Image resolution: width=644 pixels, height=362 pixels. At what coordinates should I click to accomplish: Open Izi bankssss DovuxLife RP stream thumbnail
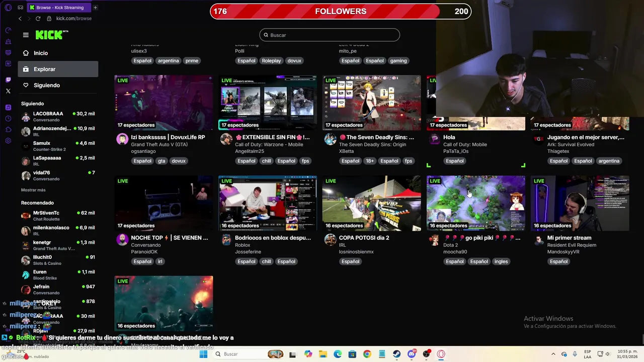164,103
